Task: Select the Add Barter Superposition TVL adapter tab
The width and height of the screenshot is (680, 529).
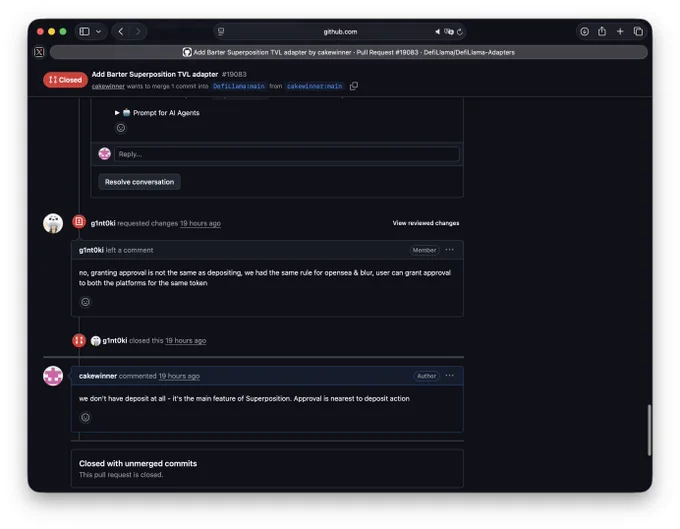Action: 348,52
